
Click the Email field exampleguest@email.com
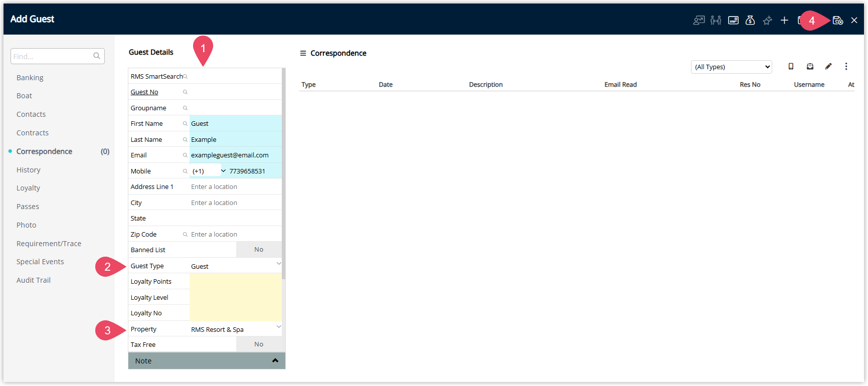point(235,155)
